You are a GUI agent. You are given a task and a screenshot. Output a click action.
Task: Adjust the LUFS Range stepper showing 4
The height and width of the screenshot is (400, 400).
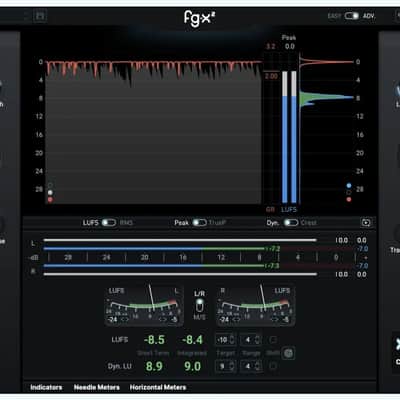pos(251,340)
